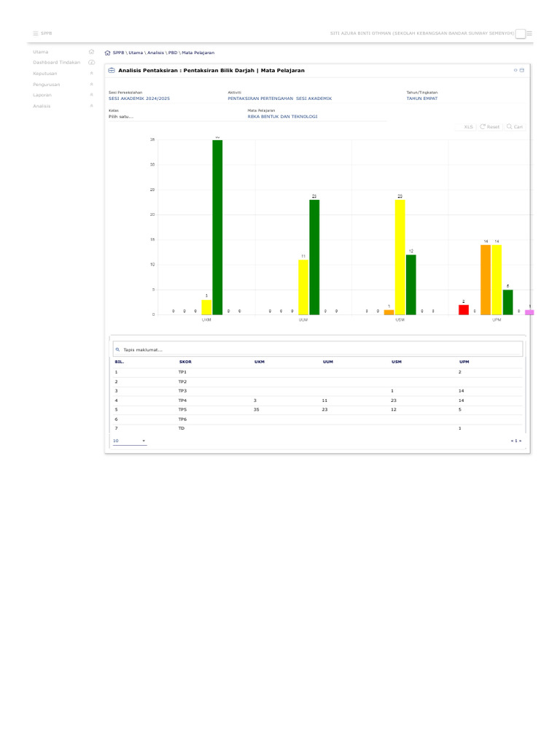Open the Aktiviti dropdown
The height and width of the screenshot is (747, 560).
[314, 98]
